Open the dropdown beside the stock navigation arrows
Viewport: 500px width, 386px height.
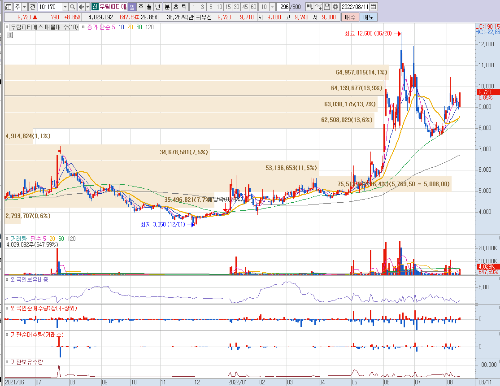[88, 7]
